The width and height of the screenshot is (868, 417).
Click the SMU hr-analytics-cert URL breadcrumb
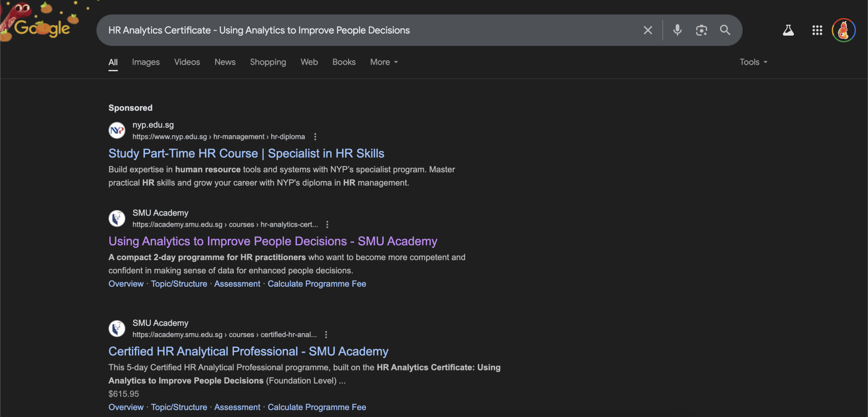click(225, 225)
